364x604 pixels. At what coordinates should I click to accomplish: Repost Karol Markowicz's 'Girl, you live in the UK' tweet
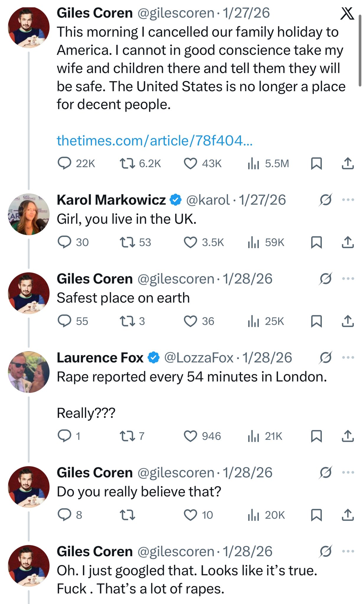click(127, 242)
